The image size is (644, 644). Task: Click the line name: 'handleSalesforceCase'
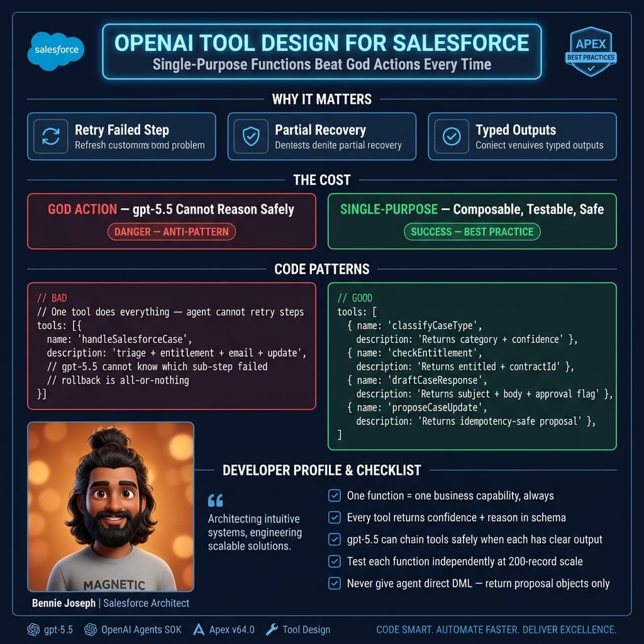(x=119, y=339)
